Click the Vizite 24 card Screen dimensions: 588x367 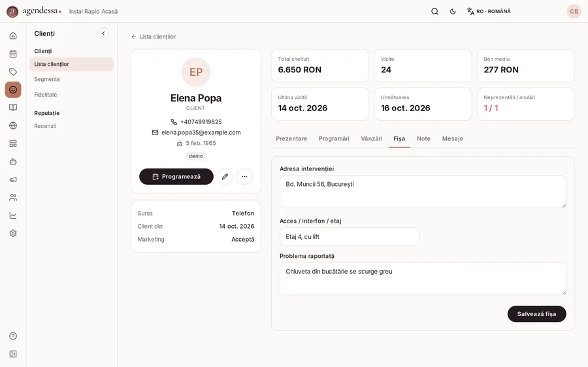(423, 65)
